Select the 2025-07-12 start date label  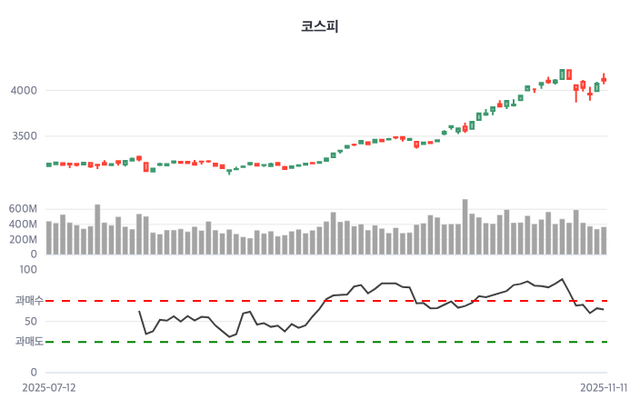(48, 386)
